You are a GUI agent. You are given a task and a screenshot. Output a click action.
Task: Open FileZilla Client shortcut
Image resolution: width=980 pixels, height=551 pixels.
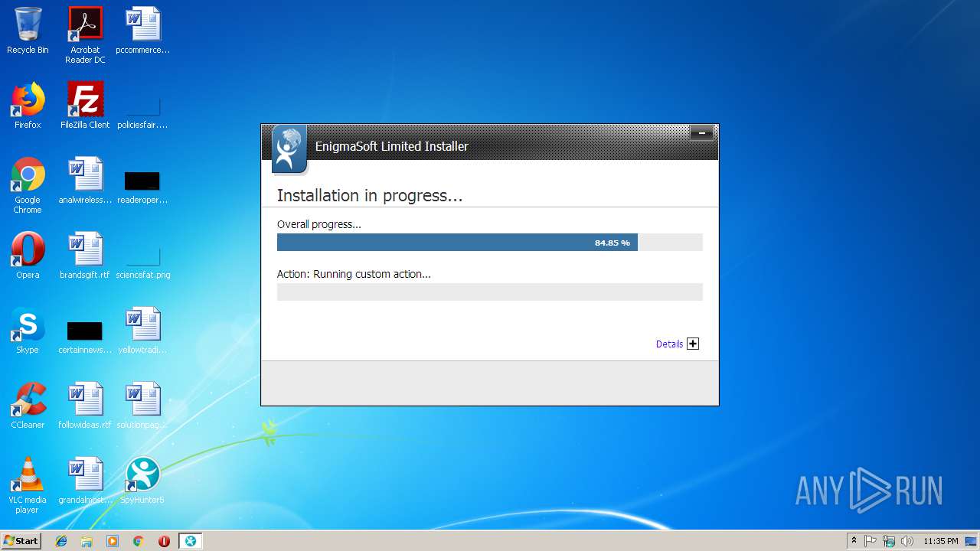click(x=85, y=106)
